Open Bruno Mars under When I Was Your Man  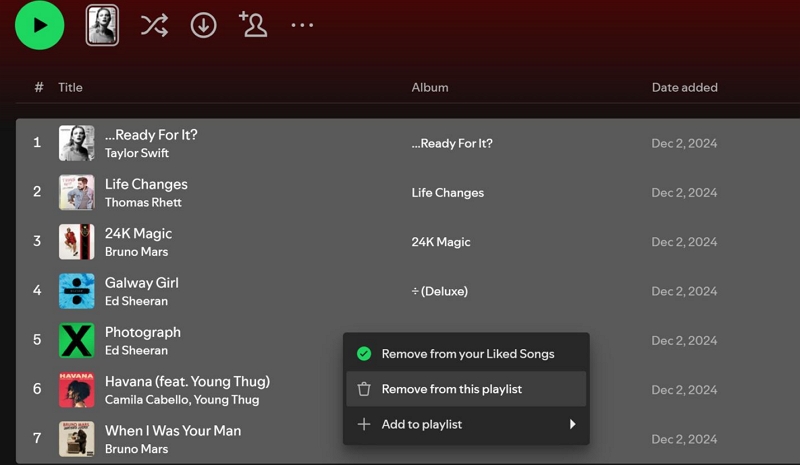[136, 449]
